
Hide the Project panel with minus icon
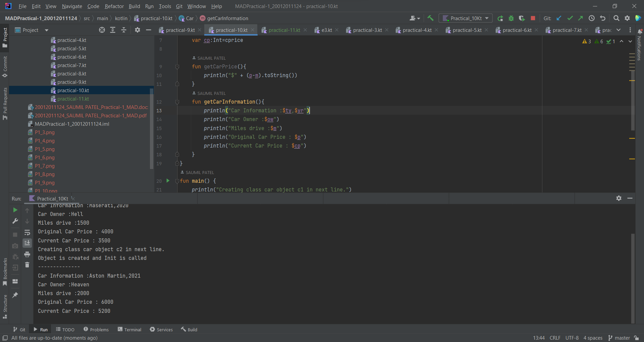coord(149,30)
